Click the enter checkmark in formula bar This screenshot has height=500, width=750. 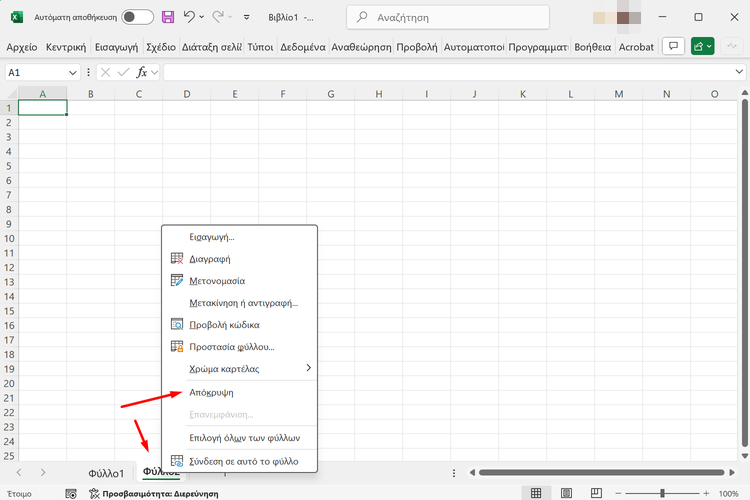123,72
